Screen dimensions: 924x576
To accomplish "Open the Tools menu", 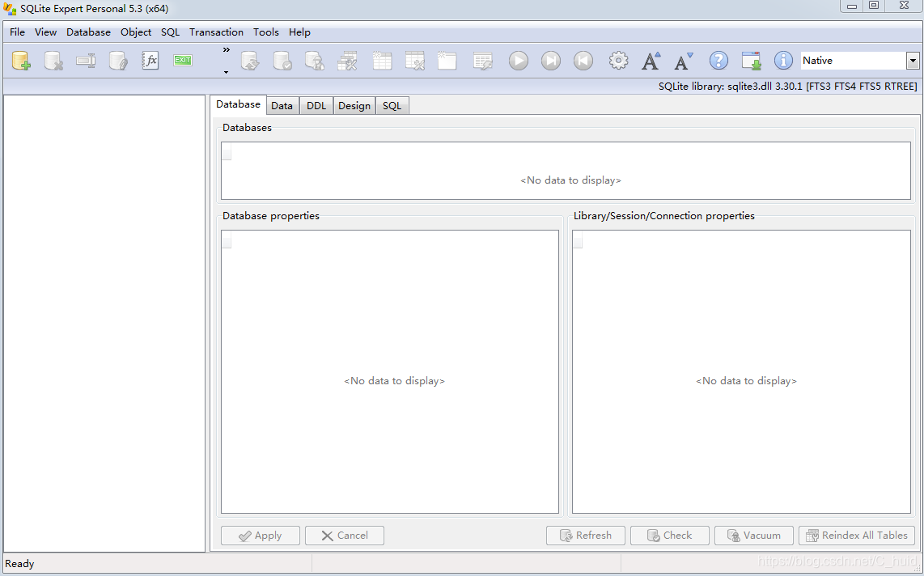I will (x=265, y=32).
